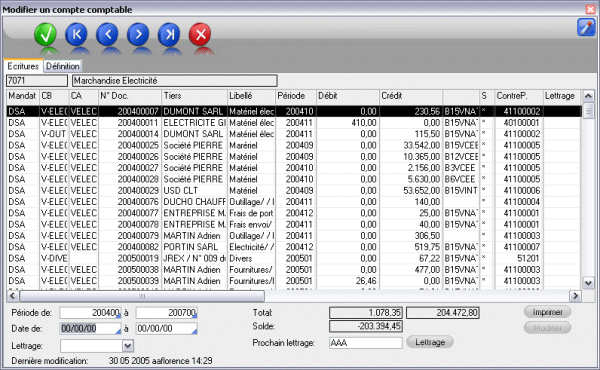
Task: Sort by the Crédit column header
Action: (x=411, y=96)
